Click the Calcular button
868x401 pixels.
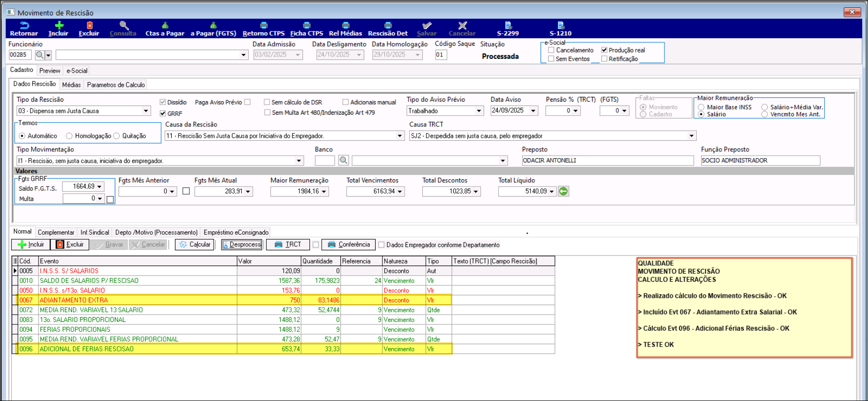click(195, 245)
